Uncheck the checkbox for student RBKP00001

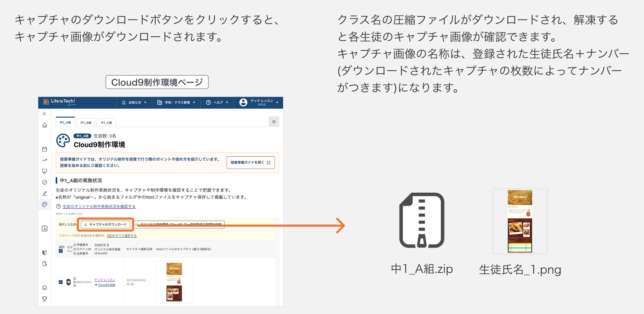(x=61, y=282)
